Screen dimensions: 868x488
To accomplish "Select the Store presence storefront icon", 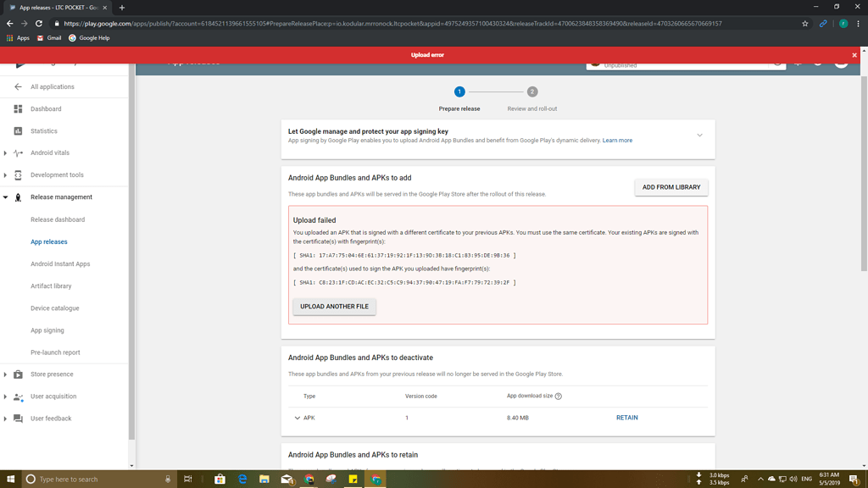I will pyautogui.click(x=17, y=374).
